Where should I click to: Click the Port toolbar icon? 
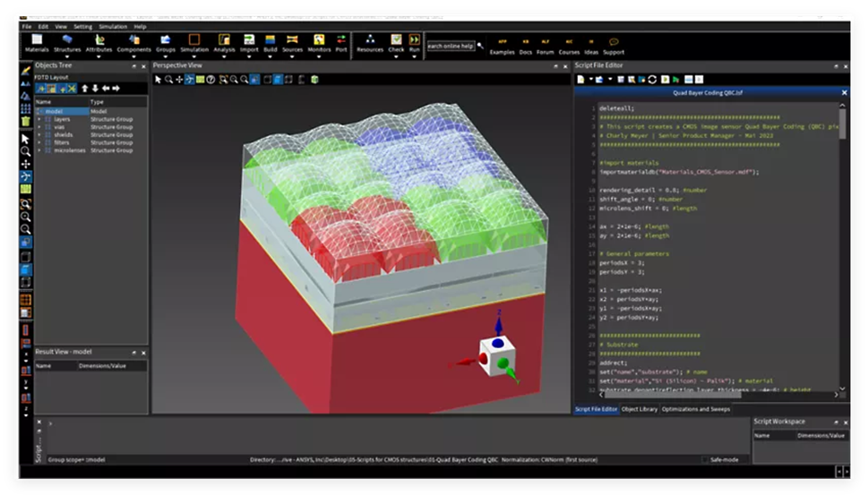pyautogui.click(x=341, y=39)
